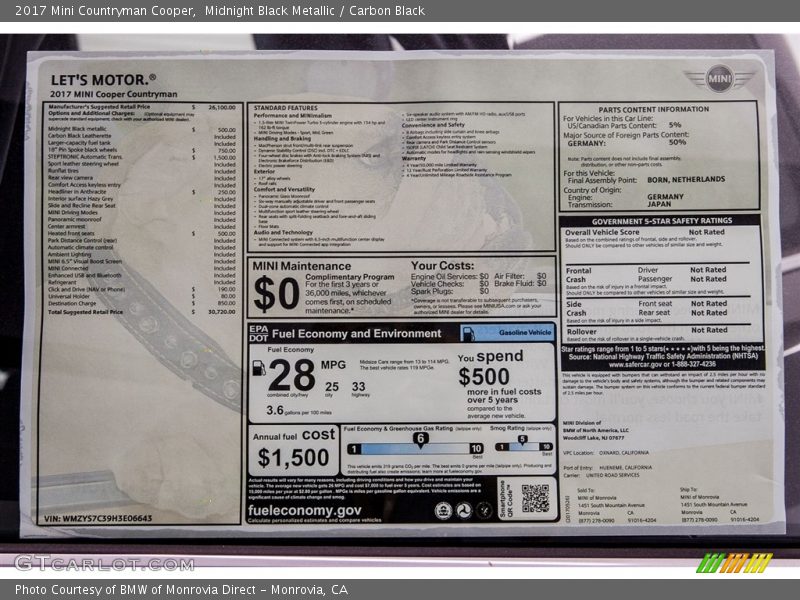The image size is (800, 600).
Task: Click the Annual fuel cost $1,500 box
Action: [295, 450]
